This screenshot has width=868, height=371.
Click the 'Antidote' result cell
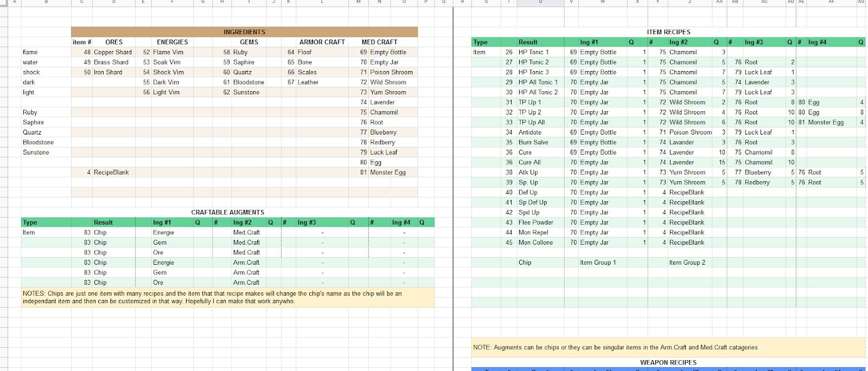[540, 132]
